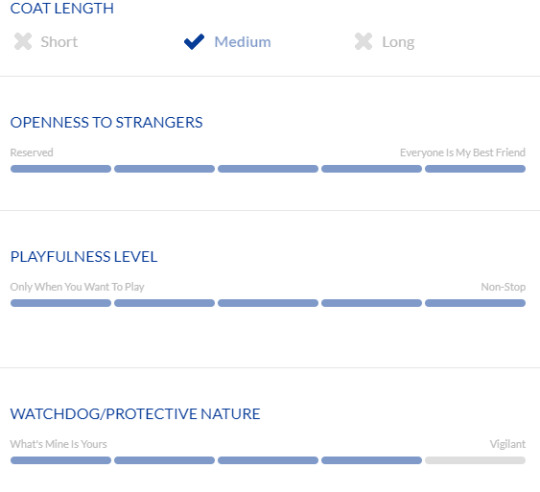Click middle segment of Playfulness Level bar
This screenshot has height=492, width=540.
pos(268,303)
